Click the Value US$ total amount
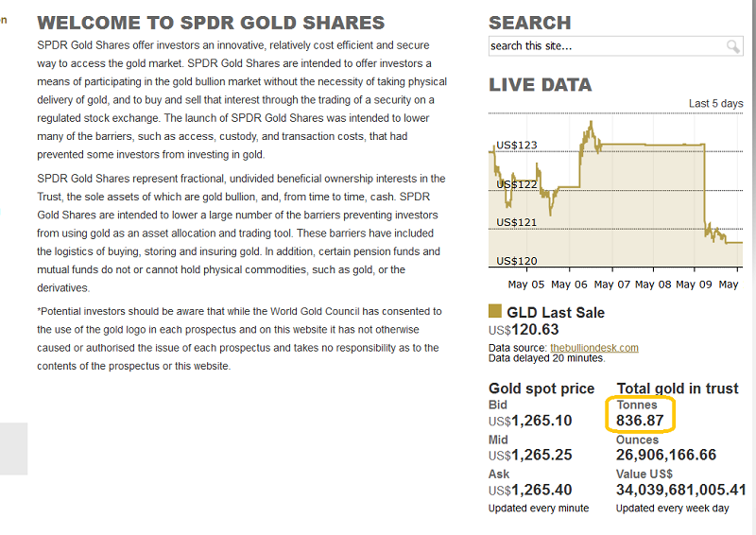The image size is (756, 535). click(680, 491)
